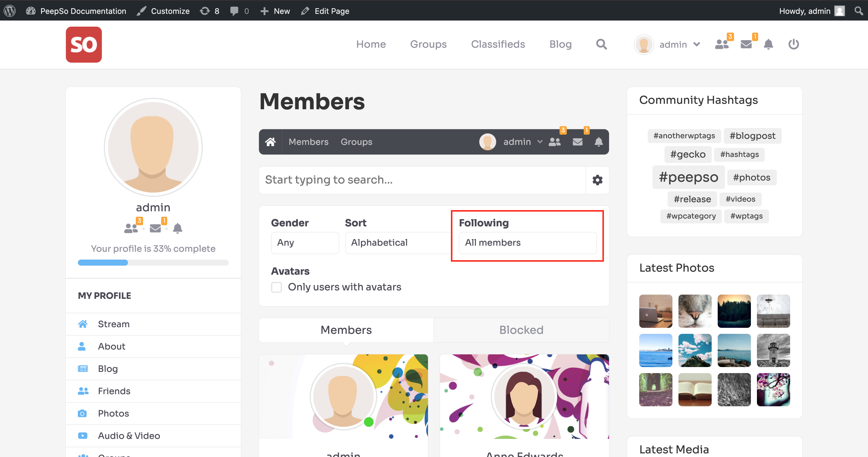The height and width of the screenshot is (457, 868).
Task: Click the Blog list icon in sidebar
Action: click(x=83, y=368)
